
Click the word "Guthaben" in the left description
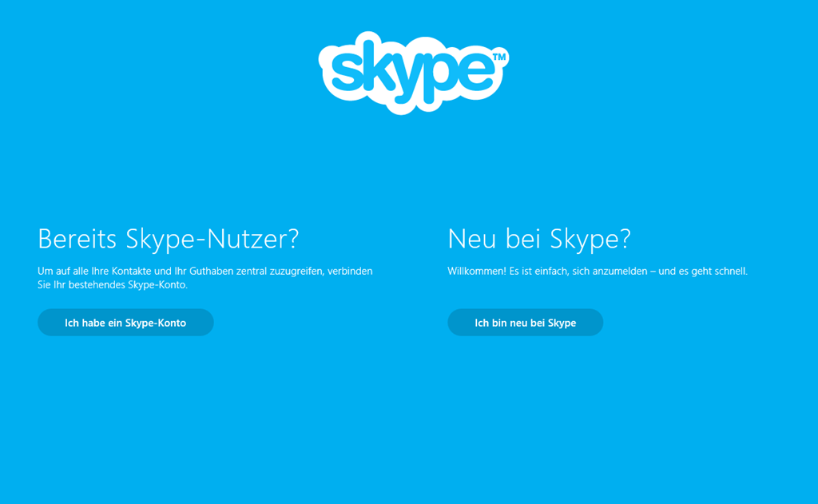pyautogui.click(x=211, y=272)
